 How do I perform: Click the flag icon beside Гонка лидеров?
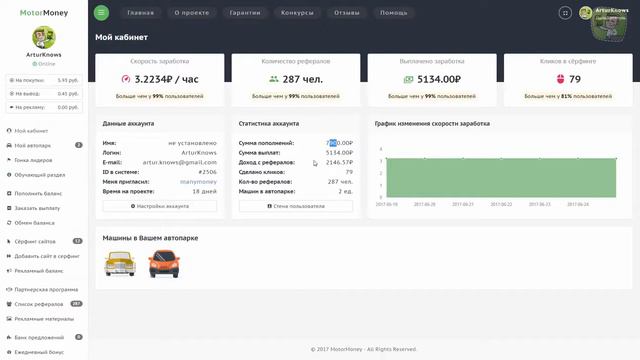[9, 160]
